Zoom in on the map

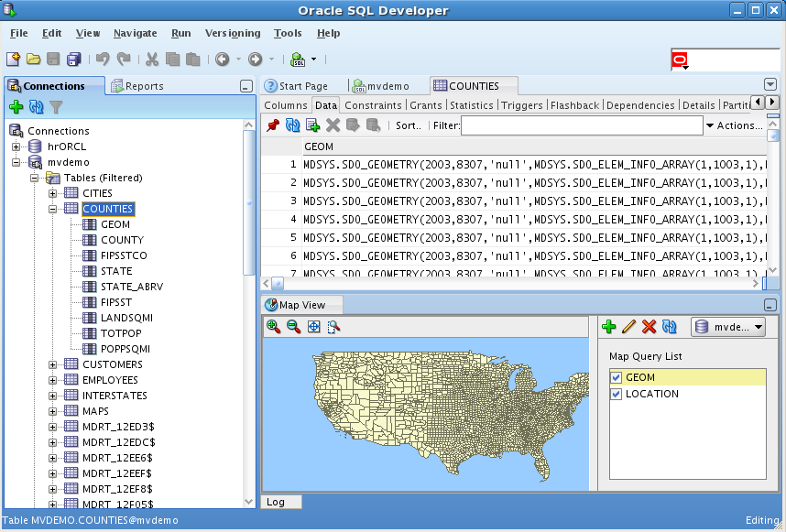pyautogui.click(x=274, y=327)
